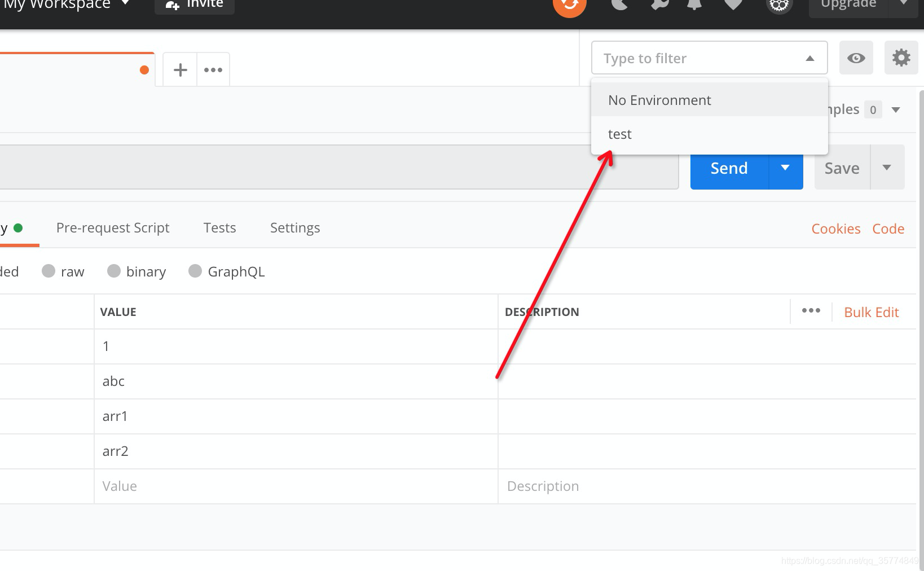Click the DESCRIPTION column header
Viewport: 924px width, 571px height.
[x=542, y=312]
